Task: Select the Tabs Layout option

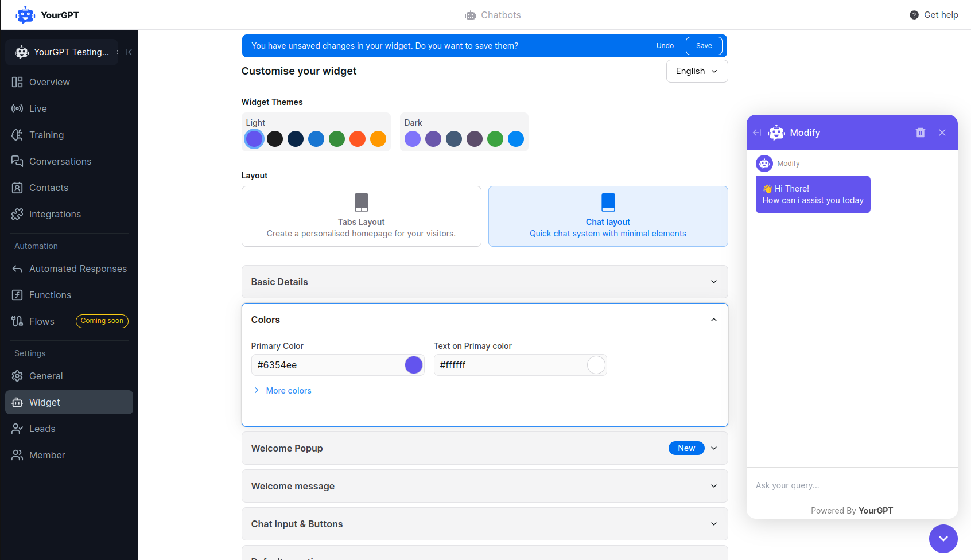Action: tap(362, 216)
